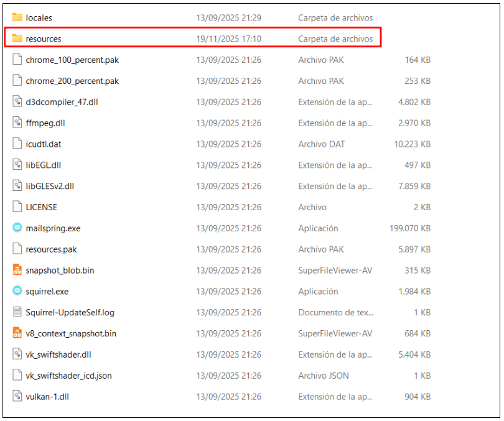Select the ffmpeg.dll file icon

coord(17,123)
